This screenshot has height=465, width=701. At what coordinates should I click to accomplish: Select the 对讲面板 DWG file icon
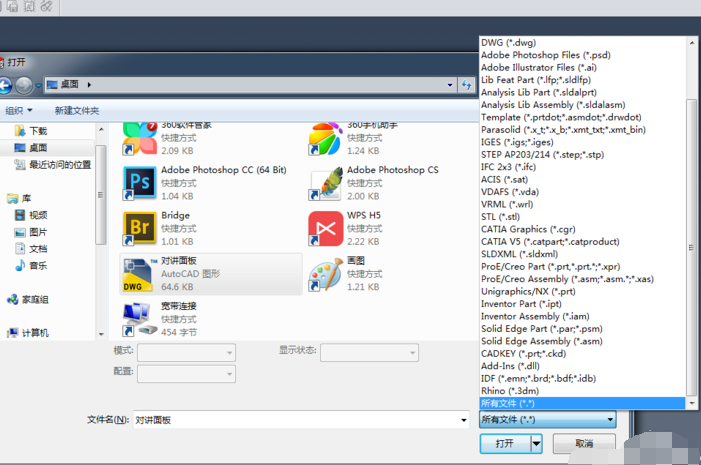(139, 274)
